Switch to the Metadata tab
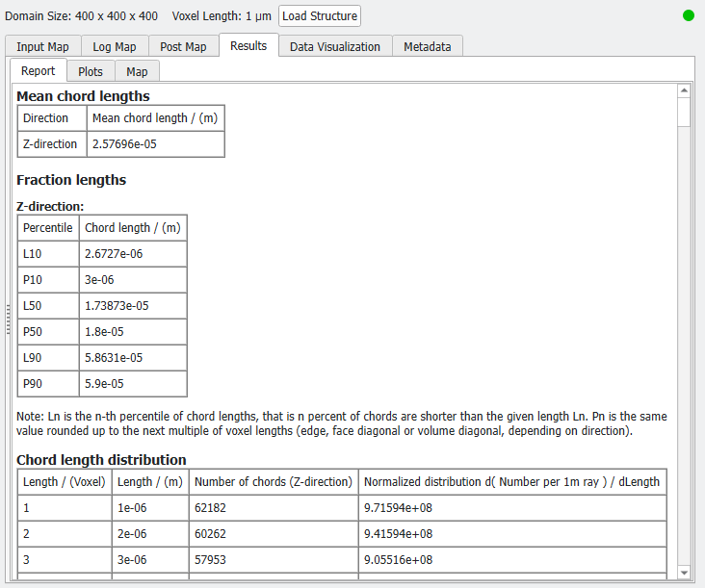Viewport: 705px width, 588px height. coord(427,47)
